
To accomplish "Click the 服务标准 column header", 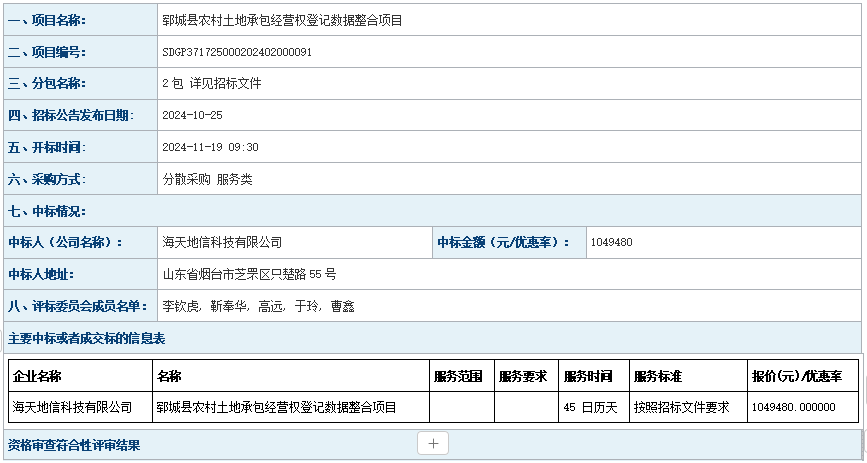I will (658, 377).
